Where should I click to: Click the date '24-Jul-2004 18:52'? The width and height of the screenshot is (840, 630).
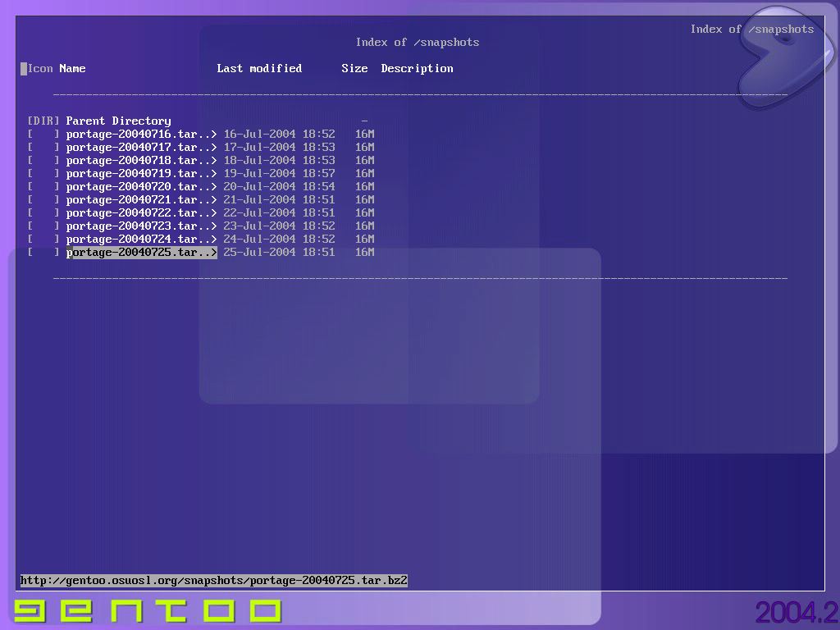coord(279,239)
